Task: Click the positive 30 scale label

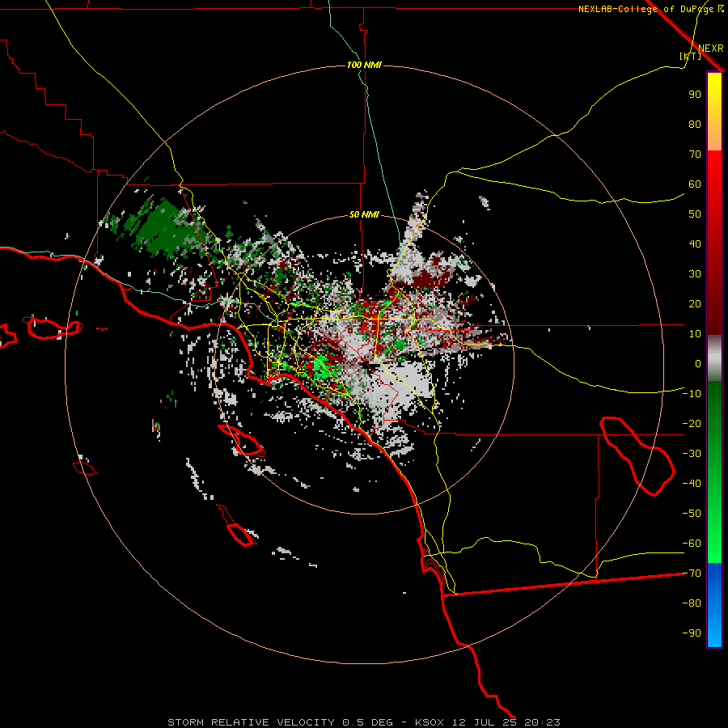Action: (695, 274)
